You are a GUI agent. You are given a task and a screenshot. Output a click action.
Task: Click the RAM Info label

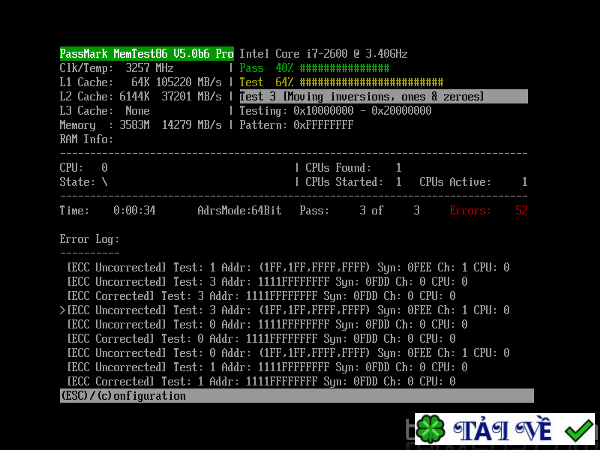(x=86, y=139)
